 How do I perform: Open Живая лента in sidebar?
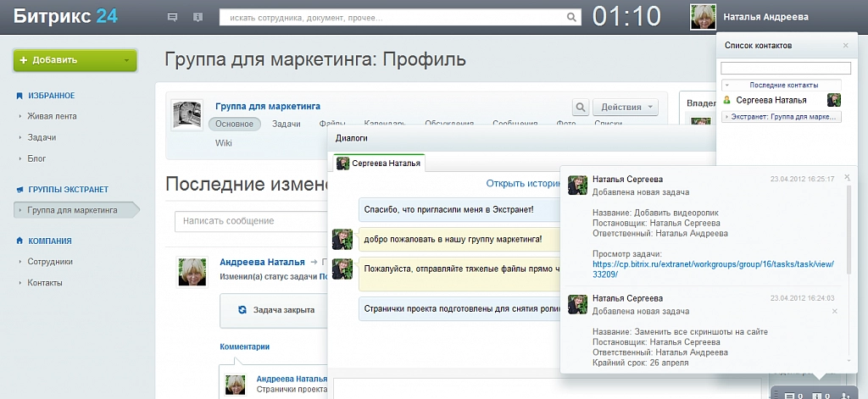[52, 116]
